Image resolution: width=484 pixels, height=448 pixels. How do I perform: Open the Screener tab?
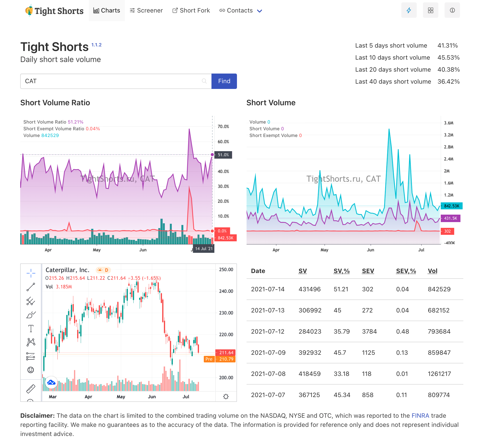[146, 11]
